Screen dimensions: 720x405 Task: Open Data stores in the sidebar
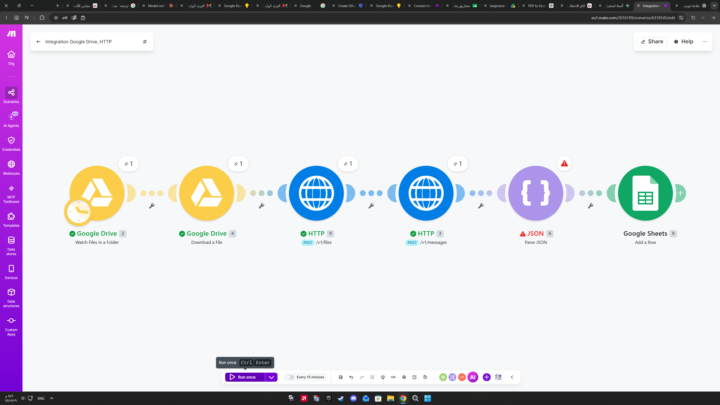11,246
